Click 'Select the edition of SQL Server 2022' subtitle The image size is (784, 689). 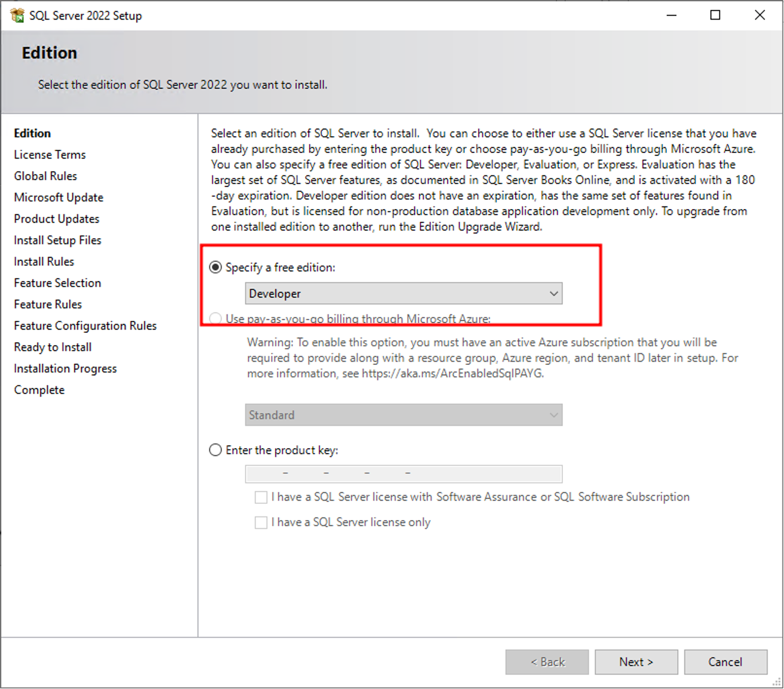tap(182, 85)
